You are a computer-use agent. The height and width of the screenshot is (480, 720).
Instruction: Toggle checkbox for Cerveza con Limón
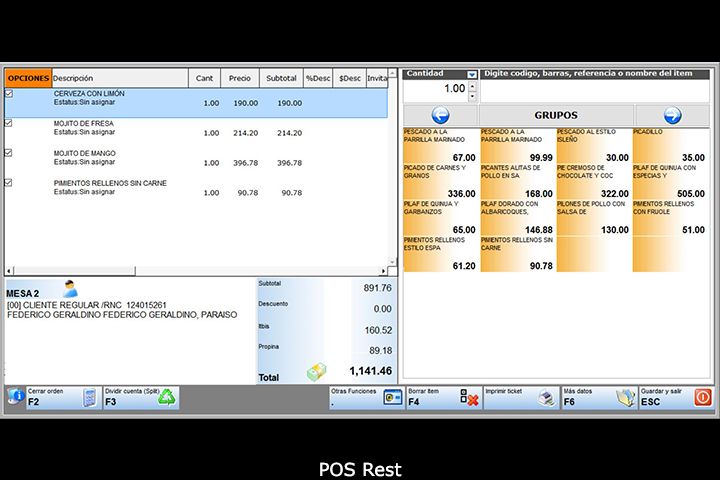[10, 94]
